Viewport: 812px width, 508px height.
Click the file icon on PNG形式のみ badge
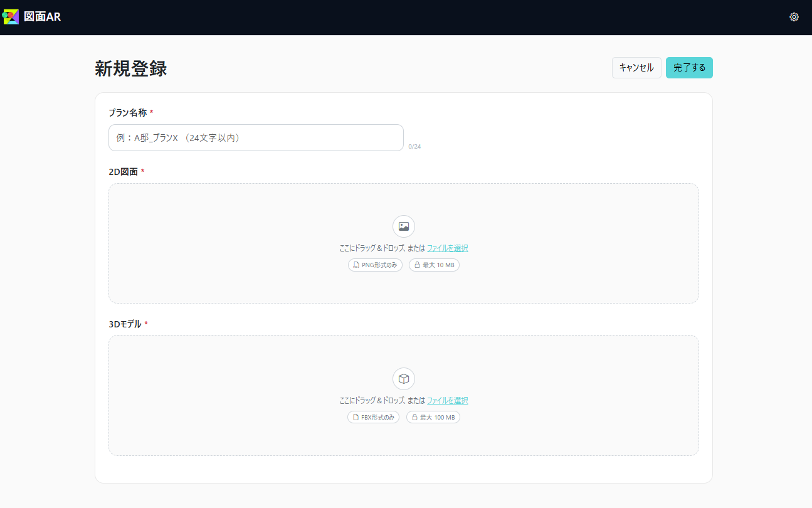[356, 265]
